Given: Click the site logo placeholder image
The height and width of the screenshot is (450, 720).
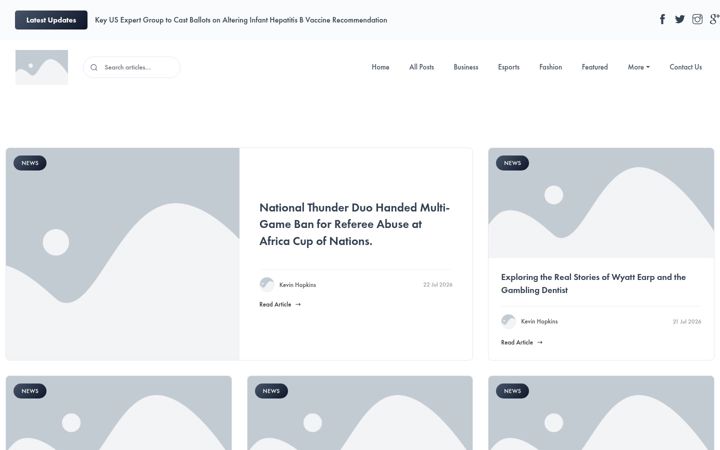Looking at the screenshot, I should click(42, 67).
